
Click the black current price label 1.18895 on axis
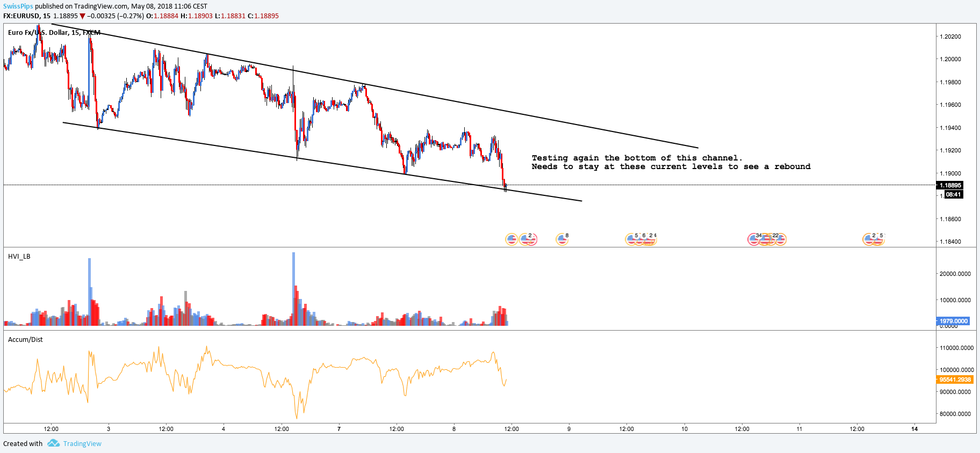click(950, 185)
